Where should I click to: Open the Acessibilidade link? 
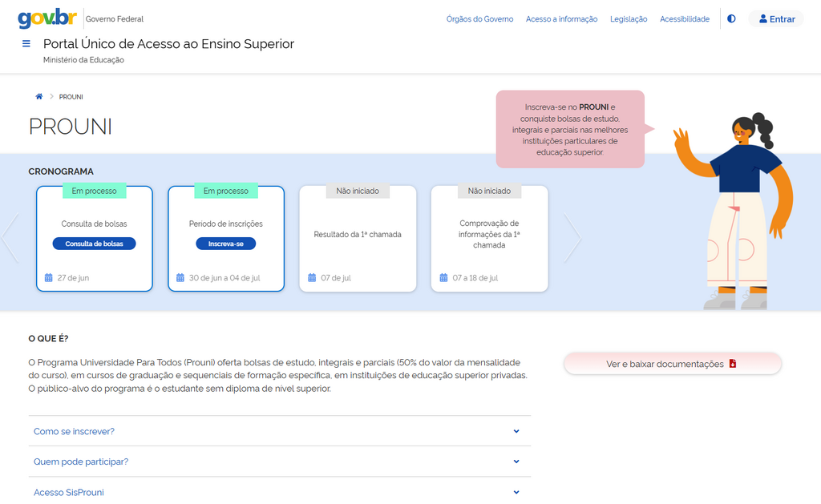(685, 19)
